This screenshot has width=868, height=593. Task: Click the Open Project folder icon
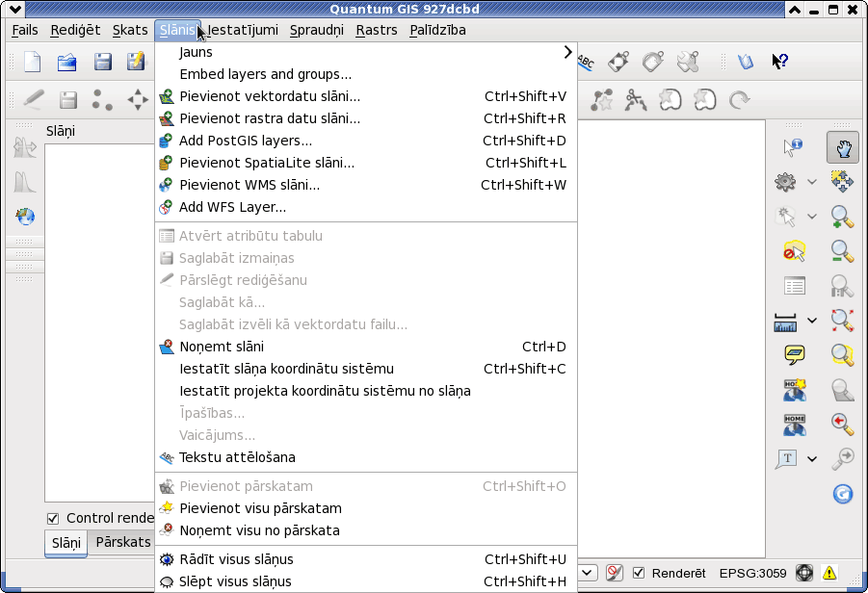click(67, 62)
